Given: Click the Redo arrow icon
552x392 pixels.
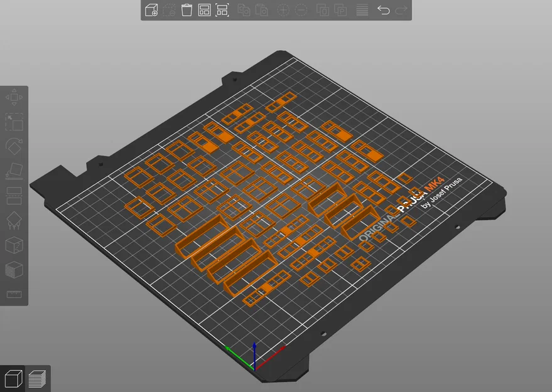Looking at the screenshot, I should point(401,10).
